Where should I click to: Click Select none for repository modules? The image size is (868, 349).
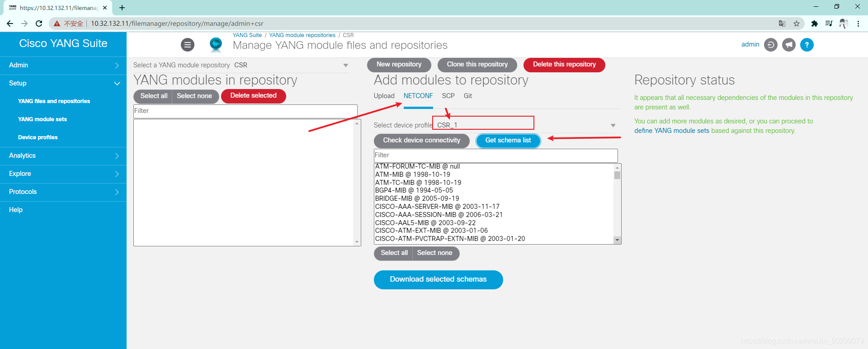(x=194, y=96)
